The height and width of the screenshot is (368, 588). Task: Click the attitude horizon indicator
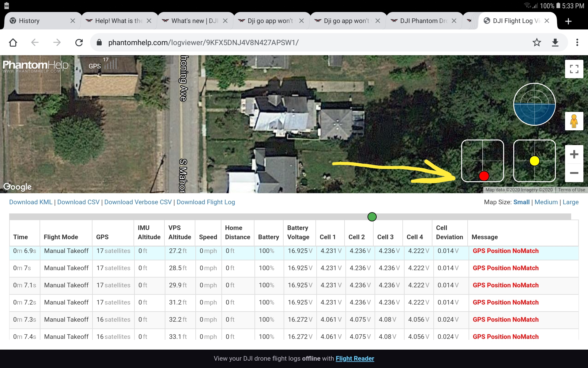click(534, 104)
